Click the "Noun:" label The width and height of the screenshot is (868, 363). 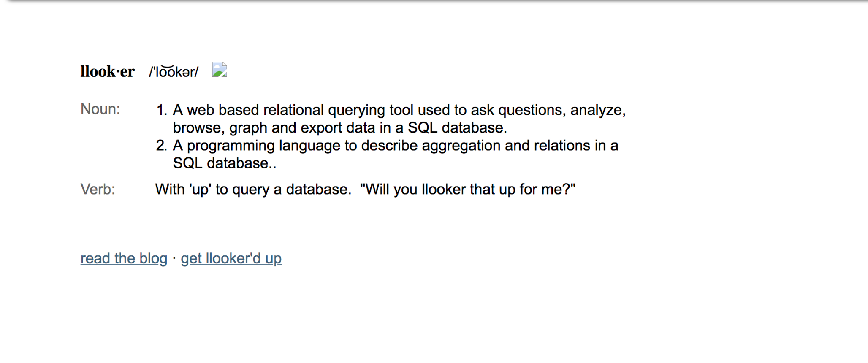(100, 109)
